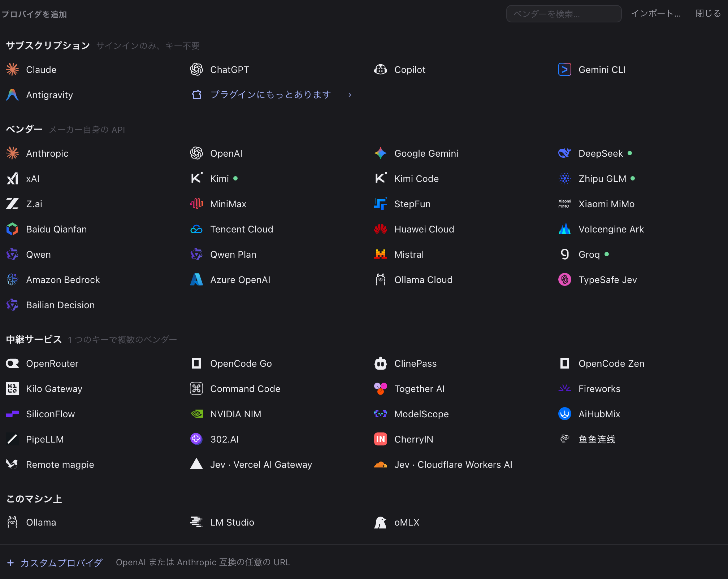Select the Copilot provider icon

(x=381, y=69)
